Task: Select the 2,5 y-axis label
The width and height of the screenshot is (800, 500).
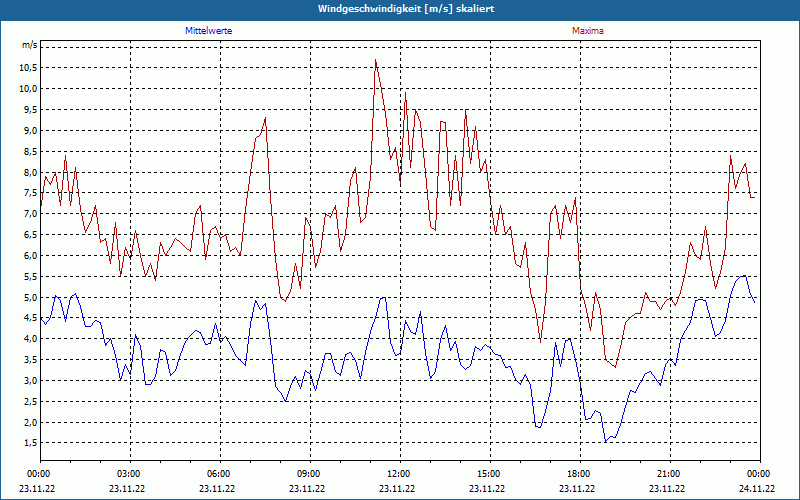Action: 30,402
